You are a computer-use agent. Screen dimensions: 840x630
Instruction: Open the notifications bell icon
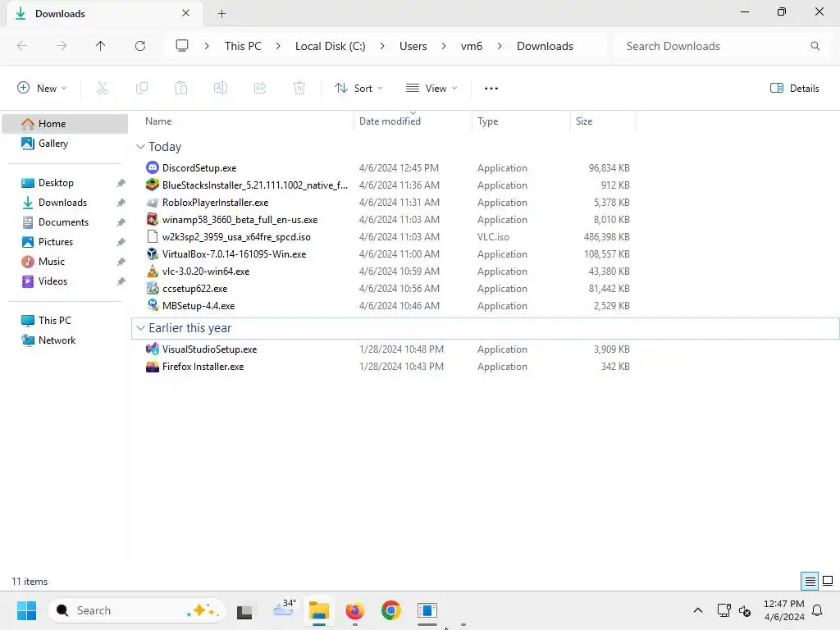click(x=818, y=610)
